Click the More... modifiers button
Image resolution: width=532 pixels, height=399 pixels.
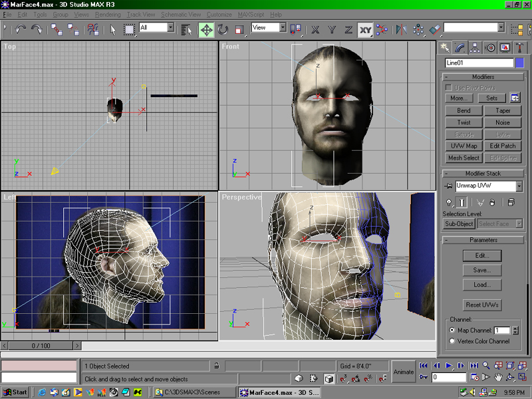(459, 98)
